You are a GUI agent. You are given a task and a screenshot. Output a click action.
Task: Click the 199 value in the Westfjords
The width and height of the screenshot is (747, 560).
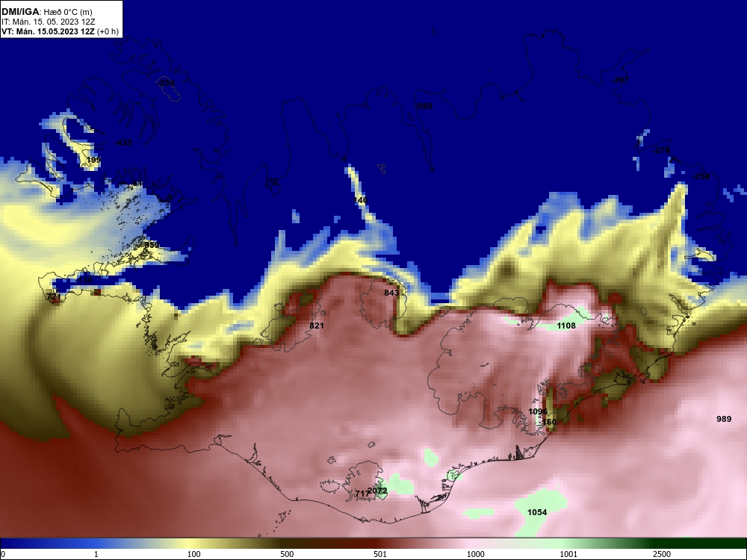pos(94,160)
